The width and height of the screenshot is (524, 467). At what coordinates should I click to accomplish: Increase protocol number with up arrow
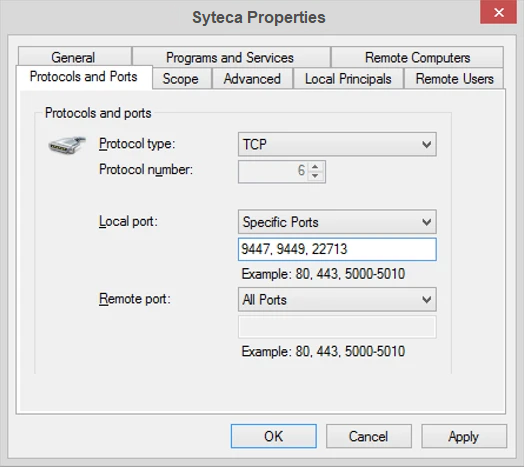[x=315, y=166]
